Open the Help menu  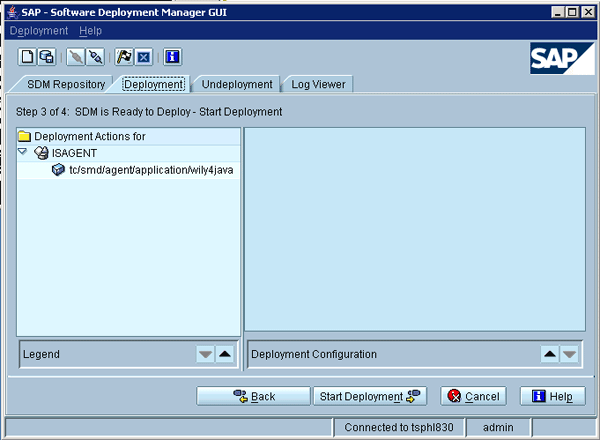pyautogui.click(x=90, y=31)
